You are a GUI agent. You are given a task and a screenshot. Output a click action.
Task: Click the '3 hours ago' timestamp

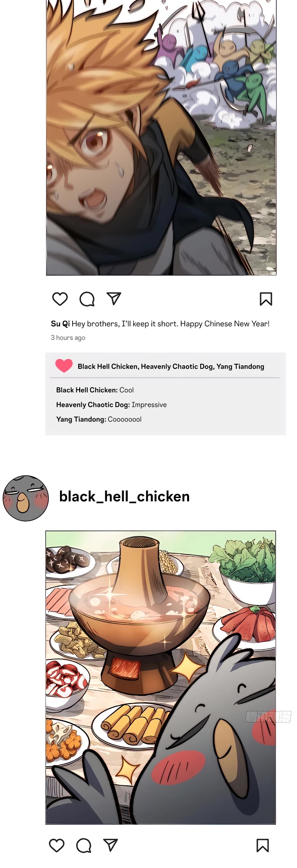pyautogui.click(x=68, y=338)
